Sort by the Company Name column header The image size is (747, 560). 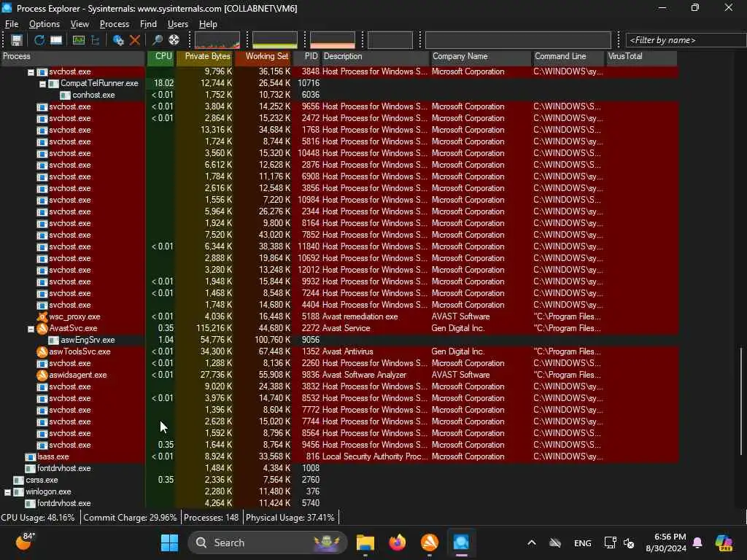(x=481, y=56)
